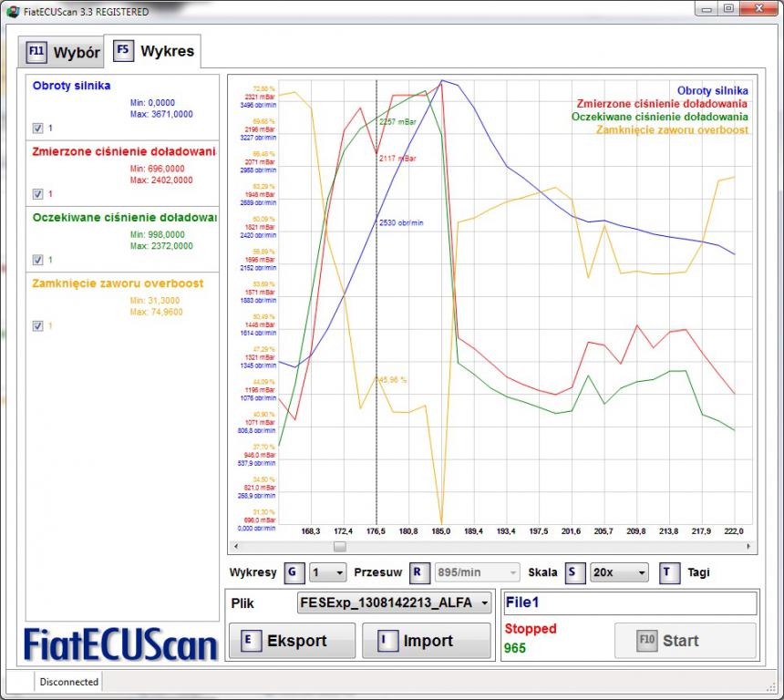Click the R shortcut icon for Przesuw

(419, 572)
